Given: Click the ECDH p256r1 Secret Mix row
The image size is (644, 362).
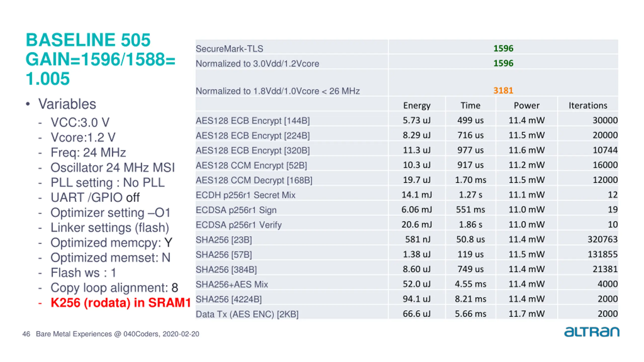Looking at the screenshot, I should [407, 195].
